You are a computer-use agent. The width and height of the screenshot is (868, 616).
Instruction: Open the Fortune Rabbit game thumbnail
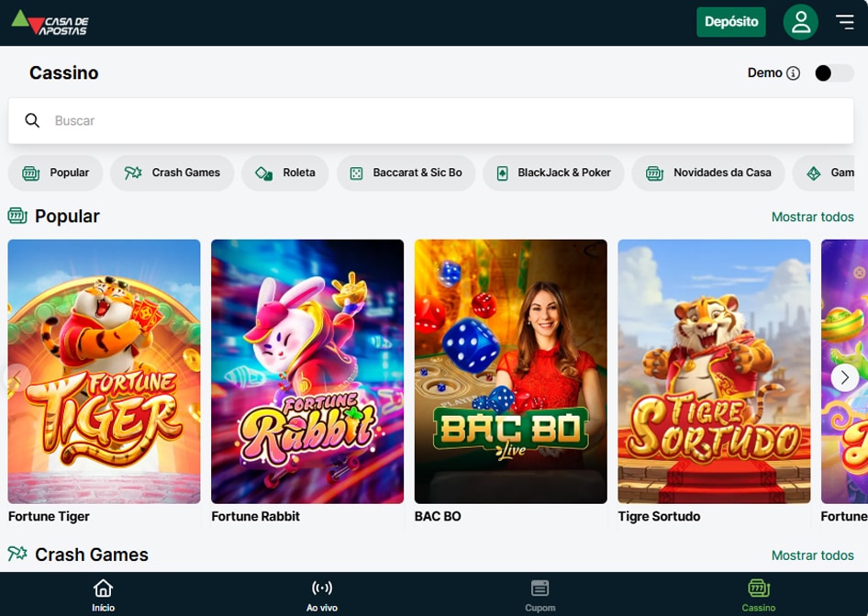307,371
